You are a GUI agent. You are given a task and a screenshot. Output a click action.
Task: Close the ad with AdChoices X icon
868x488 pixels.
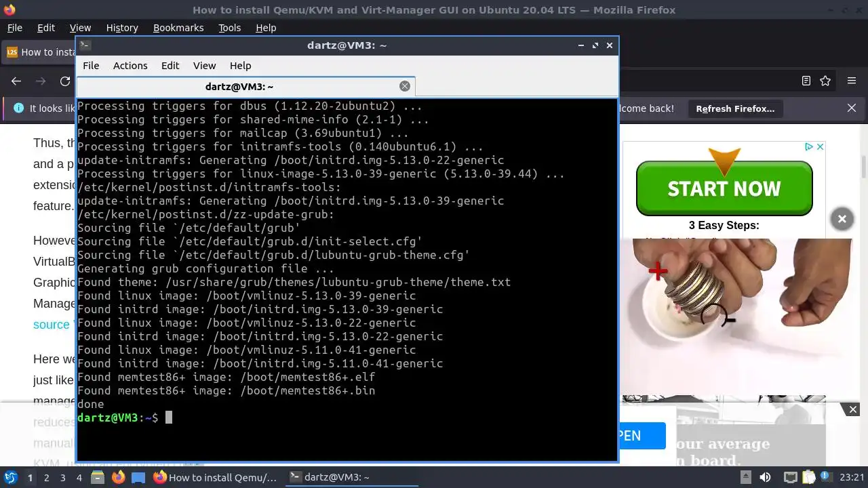click(819, 146)
